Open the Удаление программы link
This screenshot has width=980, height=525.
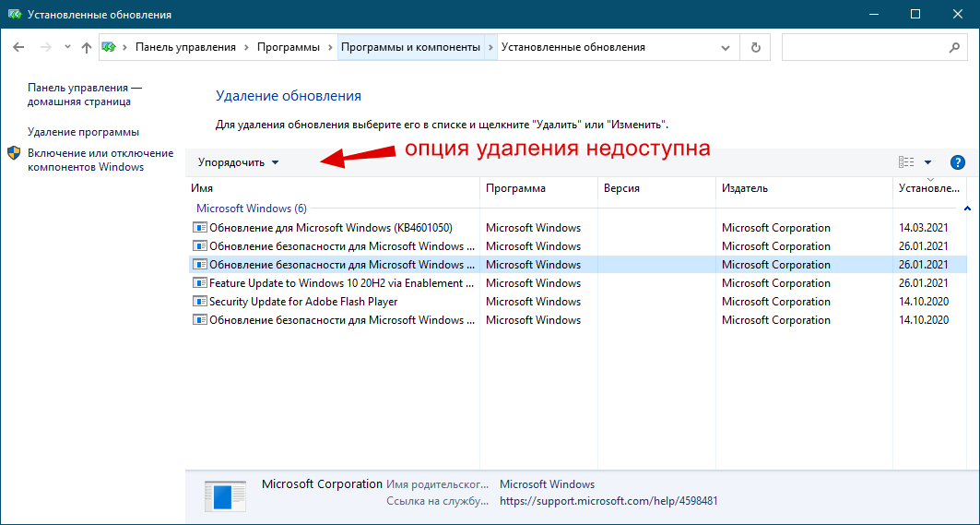click(x=83, y=132)
